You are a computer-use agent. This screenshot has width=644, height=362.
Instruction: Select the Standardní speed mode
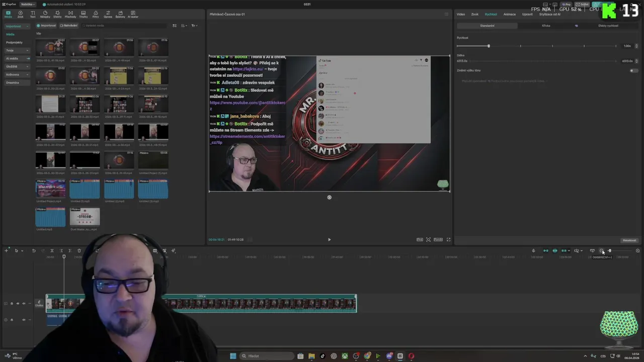click(x=487, y=26)
